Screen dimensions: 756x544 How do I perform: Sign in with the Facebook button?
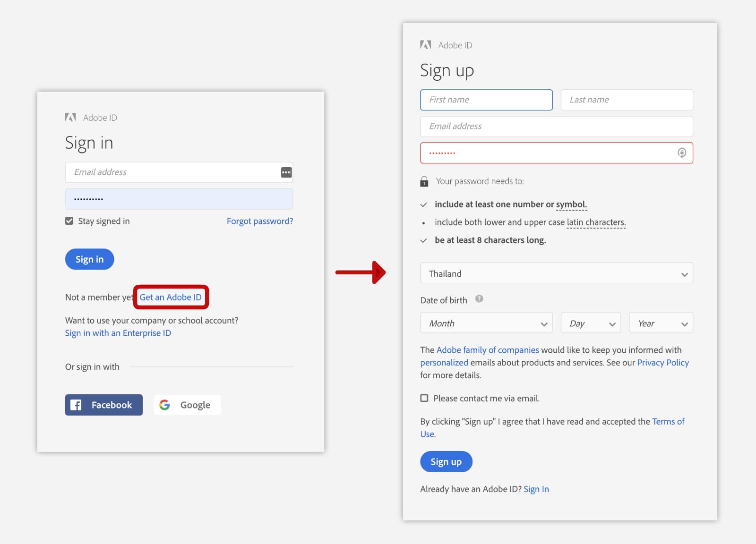pyautogui.click(x=104, y=405)
